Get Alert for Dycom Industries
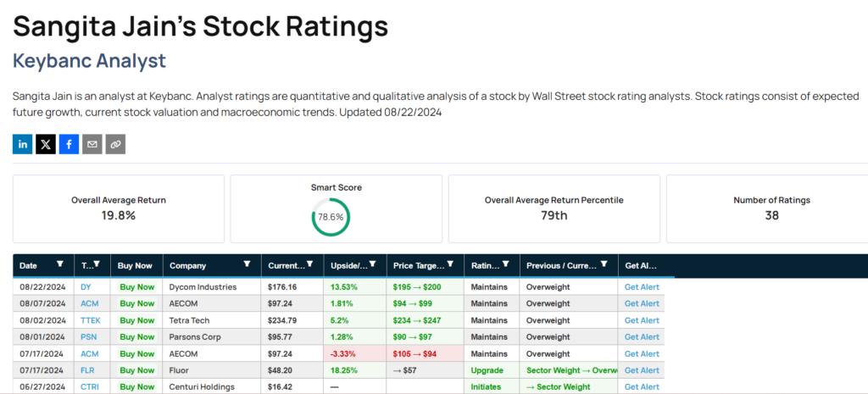 click(643, 287)
